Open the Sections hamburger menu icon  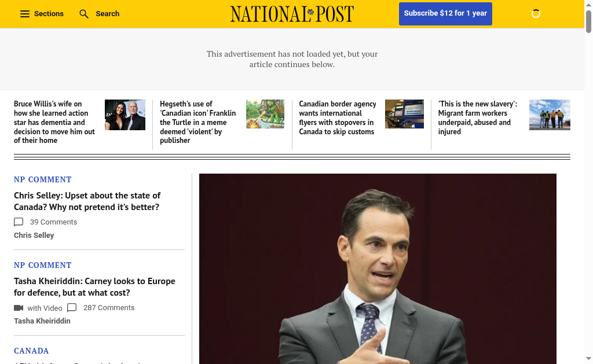24,14
